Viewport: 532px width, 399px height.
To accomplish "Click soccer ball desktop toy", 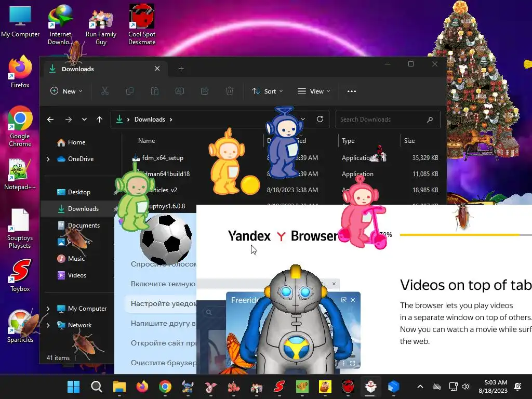I will [166, 240].
